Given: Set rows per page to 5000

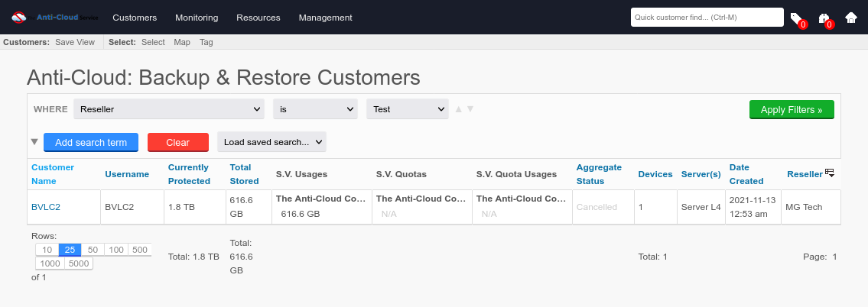Looking at the screenshot, I should pyautogui.click(x=79, y=263).
